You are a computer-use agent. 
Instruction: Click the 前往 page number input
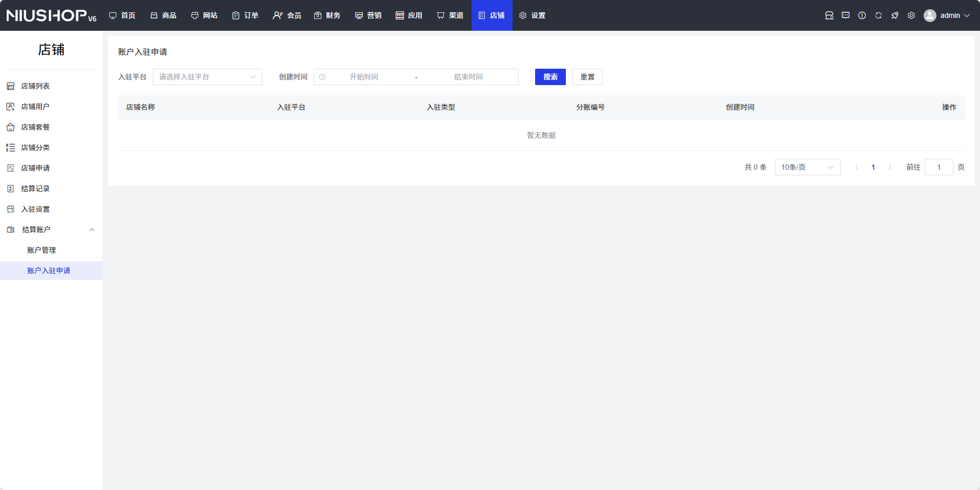click(x=938, y=167)
